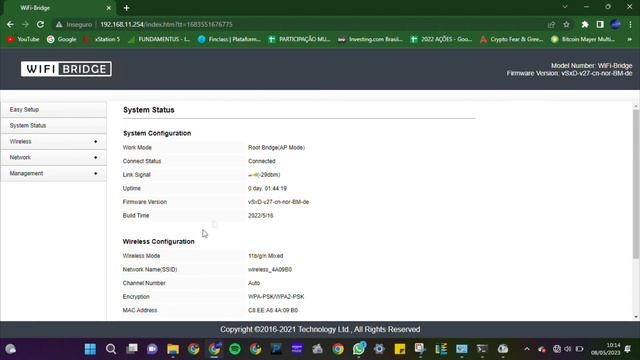Image resolution: width=640 pixels, height=360 pixels.
Task: Open the xStation 5 bookmark
Action: point(102,39)
